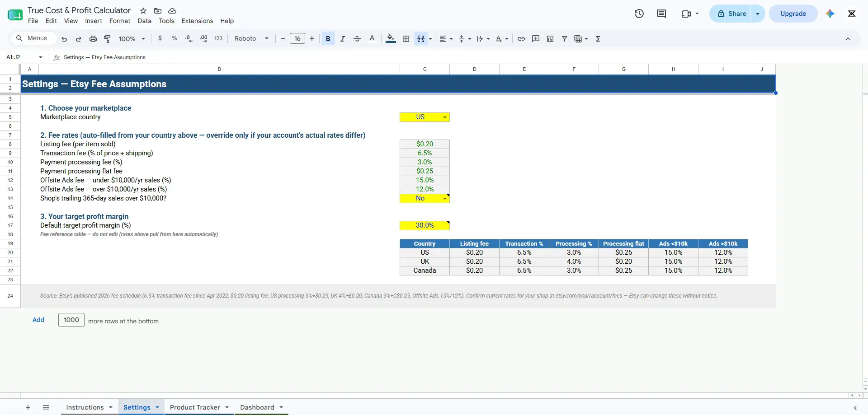Screen dimensions: 868x415
Task: Star the document title
Action: click(143, 11)
